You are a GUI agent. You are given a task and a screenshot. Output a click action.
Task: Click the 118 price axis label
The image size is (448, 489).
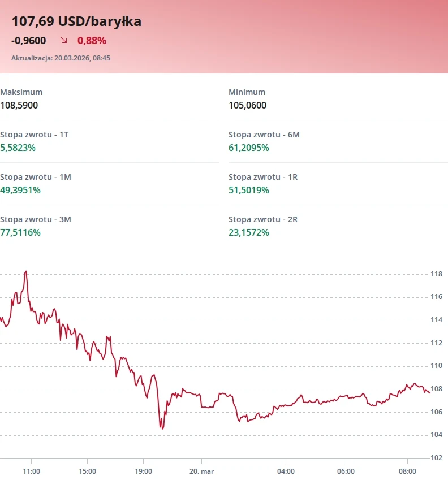point(436,275)
